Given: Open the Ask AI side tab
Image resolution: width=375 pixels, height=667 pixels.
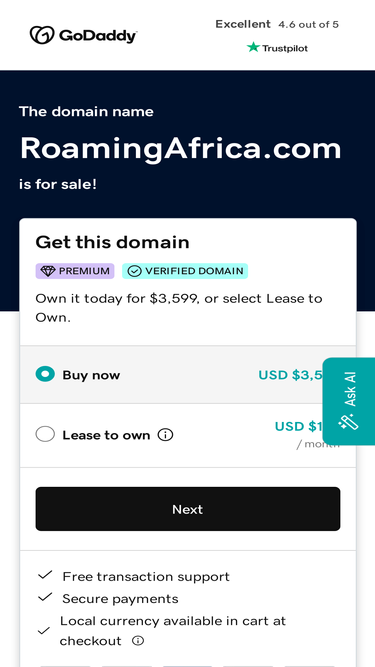Looking at the screenshot, I should pyautogui.click(x=349, y=401).
